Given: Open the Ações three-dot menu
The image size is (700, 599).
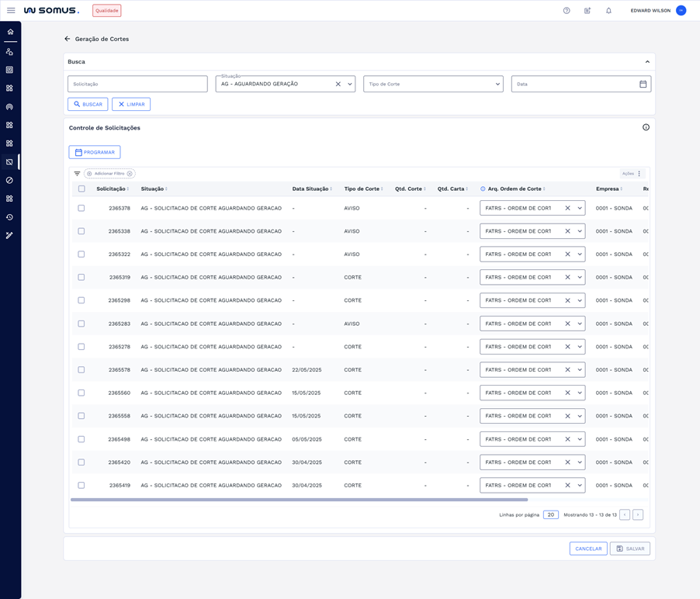Looking at the screenshot, I should pos(639,174).
